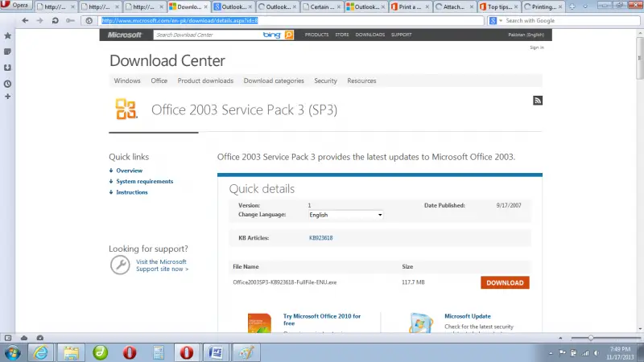Visit the Microsoft Support site link
644x362 pixels.
point(163,265)
